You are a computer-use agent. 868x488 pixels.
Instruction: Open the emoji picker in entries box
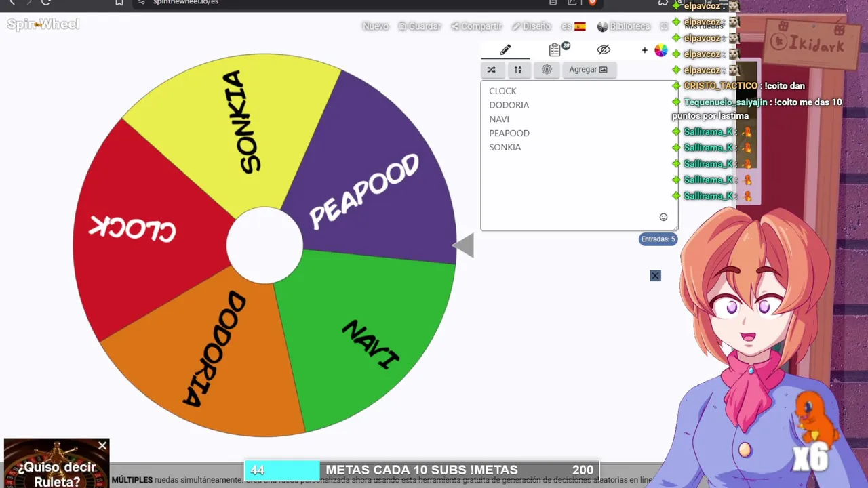pos(663,217)
